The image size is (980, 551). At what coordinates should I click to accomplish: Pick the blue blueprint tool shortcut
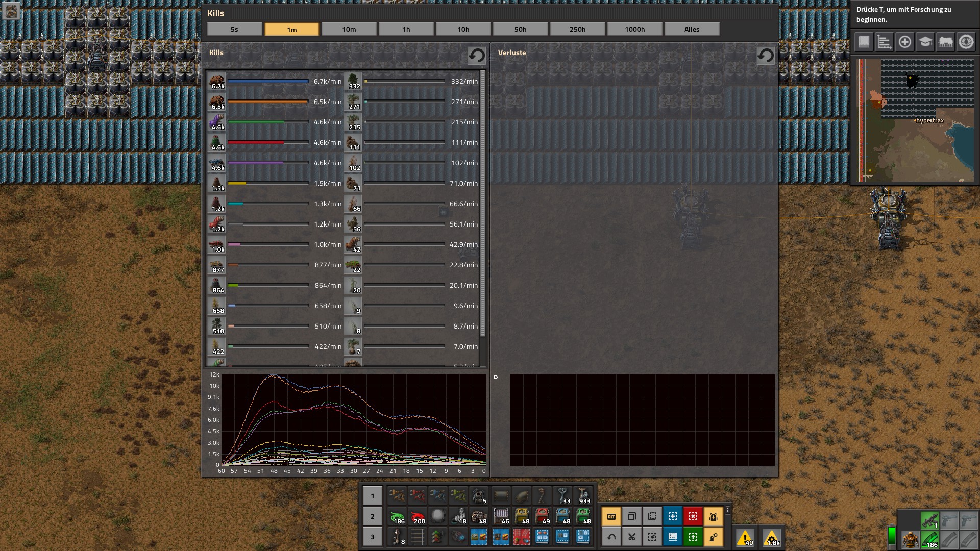(672, 516)
